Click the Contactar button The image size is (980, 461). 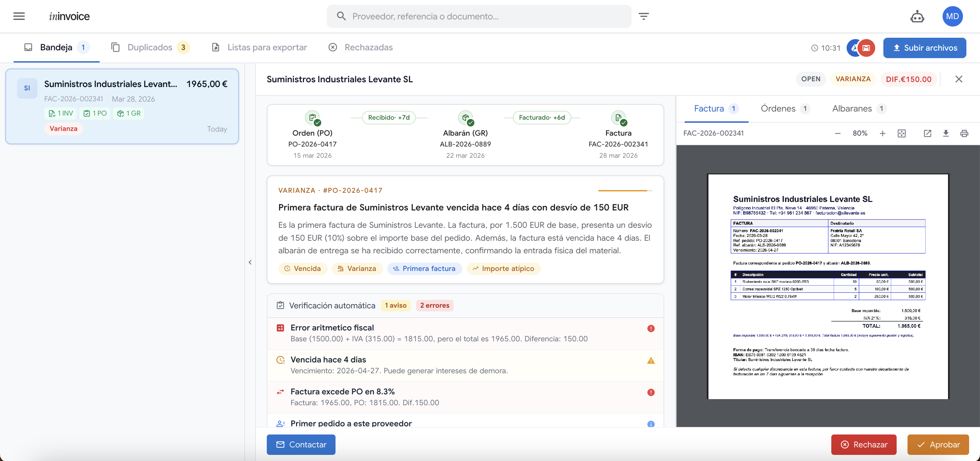click(301, 445)
